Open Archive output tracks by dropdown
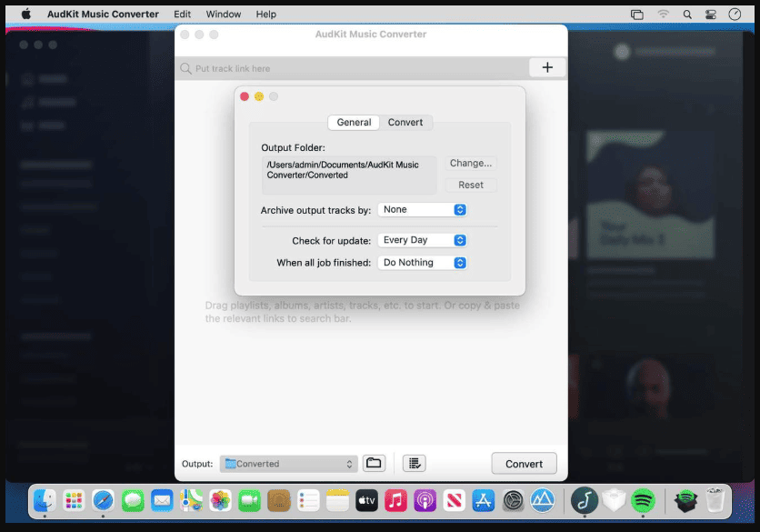This screenshot has height=532, width=760. pyautogui.click(x=422, y=209)
